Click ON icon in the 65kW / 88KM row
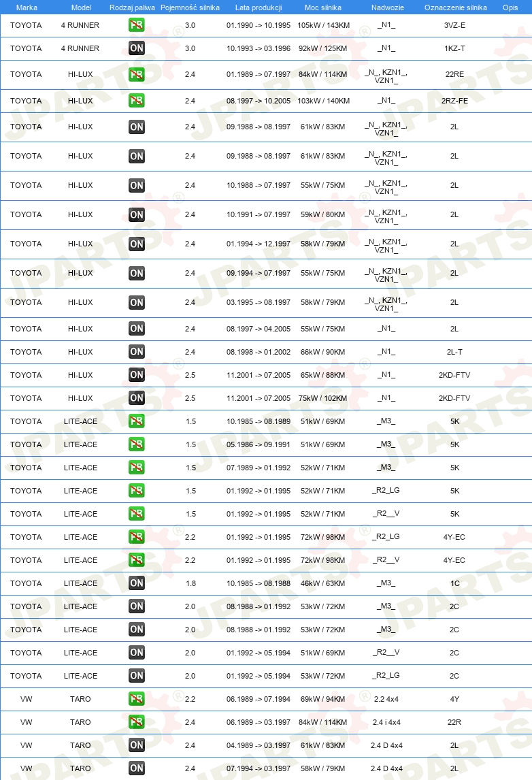This screenshot has height=780, width=532. coord(136,375)
